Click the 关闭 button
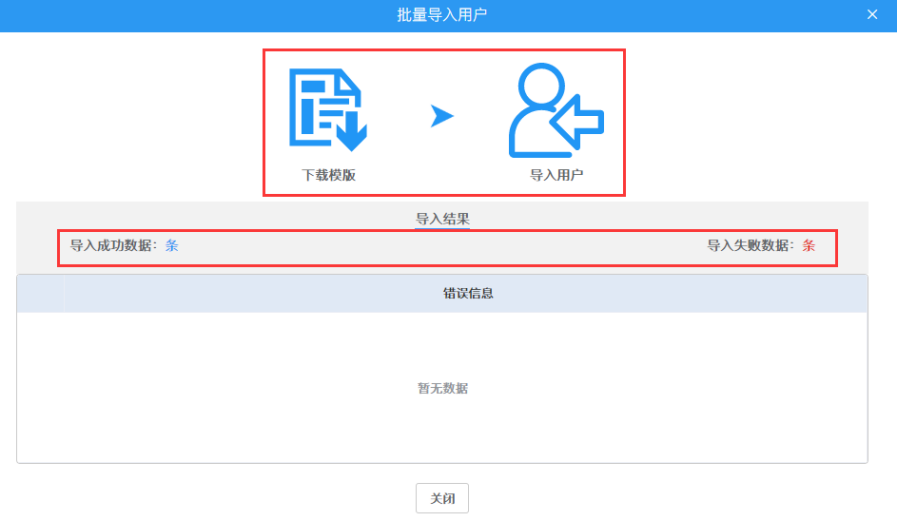897x522 pixels. pyautogui.click(x=442, y=498)
